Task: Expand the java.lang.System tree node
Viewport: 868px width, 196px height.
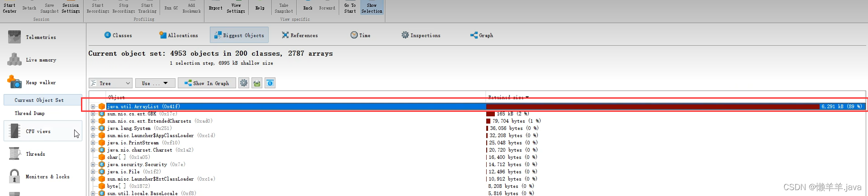Action: point(93,128)
